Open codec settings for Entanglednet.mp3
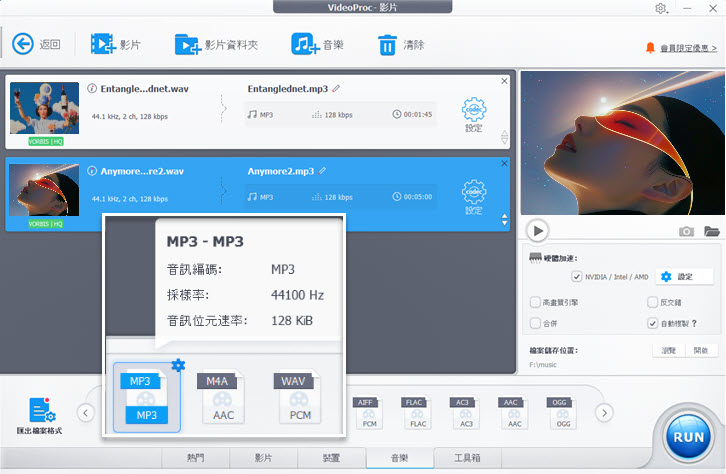This screenshot has height=474, width=726. pyautogui.click(x=474, y=114)
